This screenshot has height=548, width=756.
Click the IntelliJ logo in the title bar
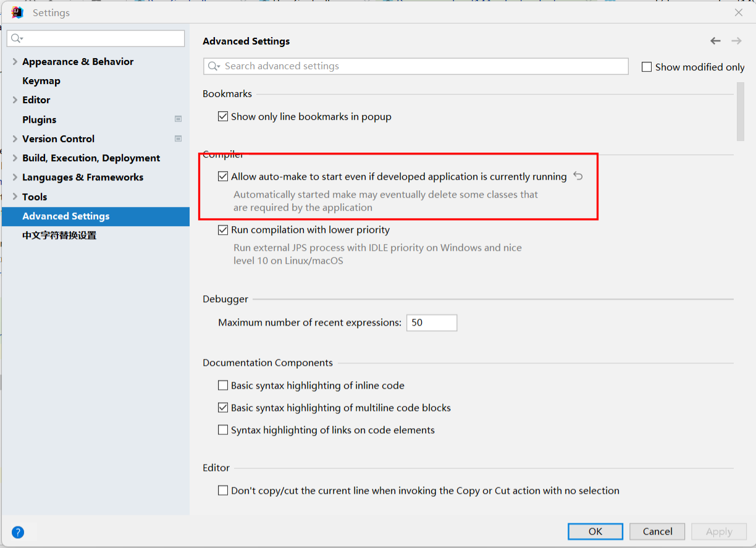pos(17,12)
